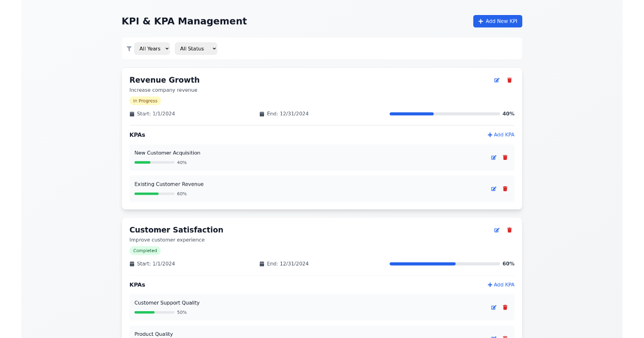Click the Completed badge on Customer Satisfaction

(145, 250)
